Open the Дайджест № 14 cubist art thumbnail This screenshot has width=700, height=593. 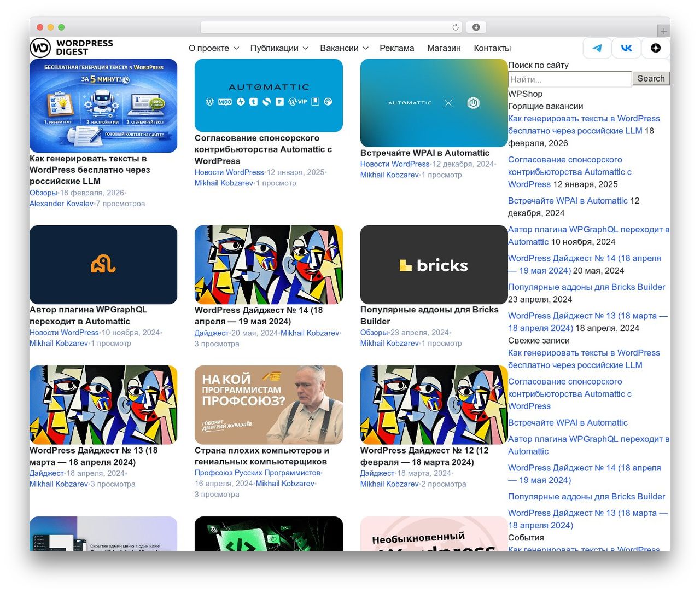[269, 265]
